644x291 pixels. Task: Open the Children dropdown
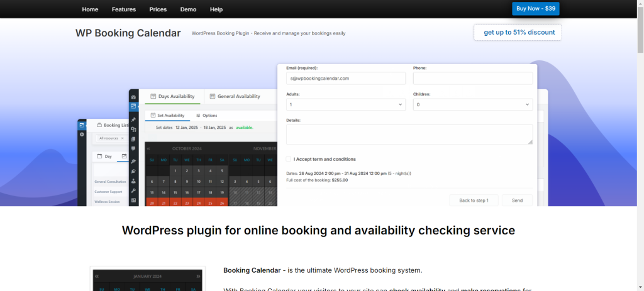(x=473, y=105)
